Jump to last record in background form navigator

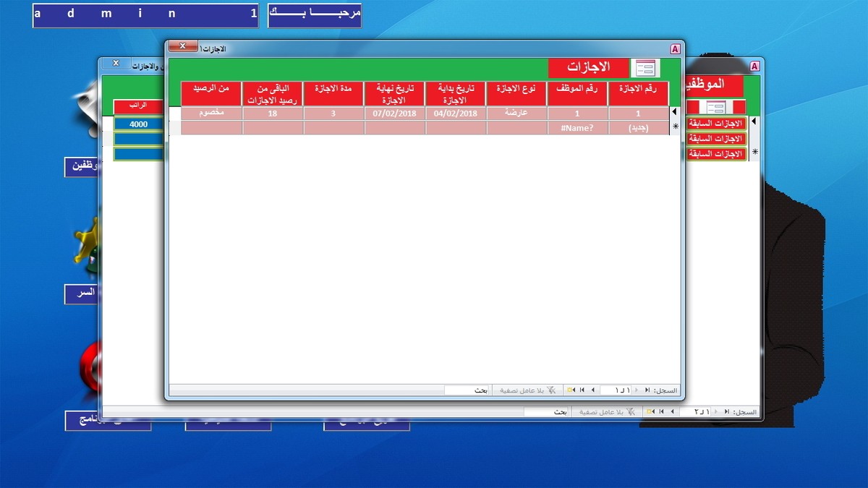pos(661,412)
